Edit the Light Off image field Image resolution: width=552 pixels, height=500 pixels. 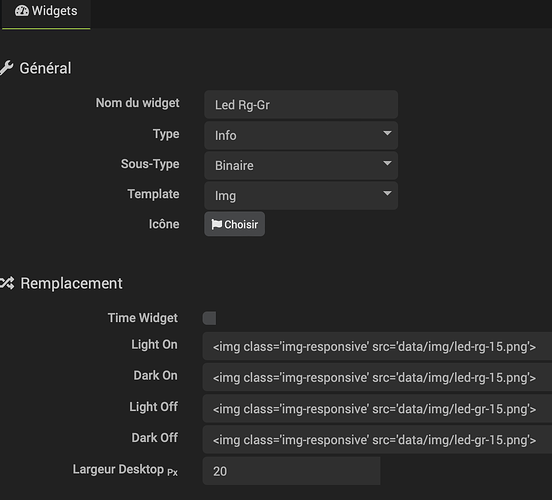point(377,409)
